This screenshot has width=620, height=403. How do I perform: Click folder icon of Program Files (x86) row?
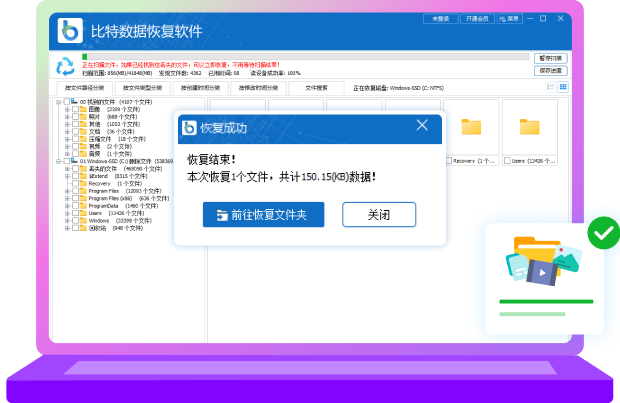(x=83, y=198)
